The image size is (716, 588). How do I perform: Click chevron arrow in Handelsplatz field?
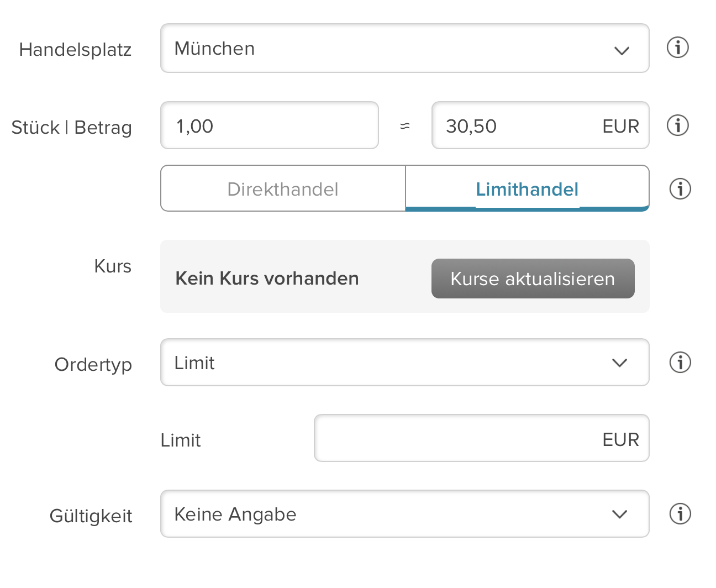point(622,51)
